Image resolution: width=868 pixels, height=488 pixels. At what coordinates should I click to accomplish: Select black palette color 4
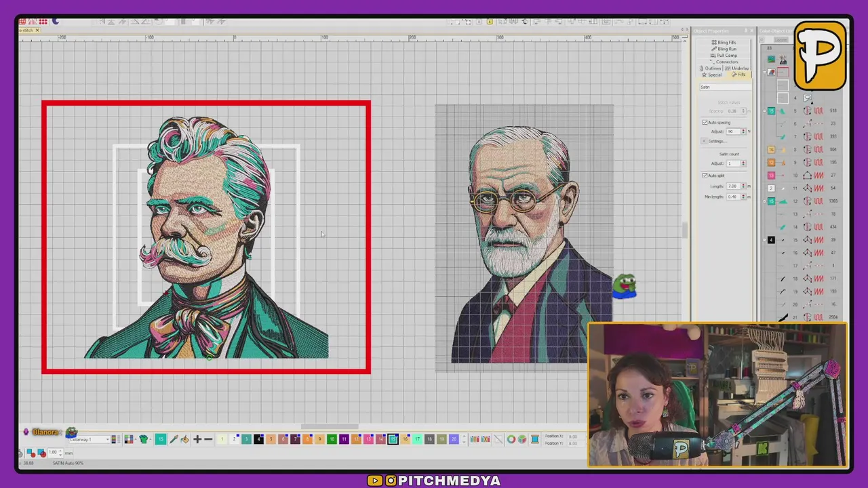[258, 439]
